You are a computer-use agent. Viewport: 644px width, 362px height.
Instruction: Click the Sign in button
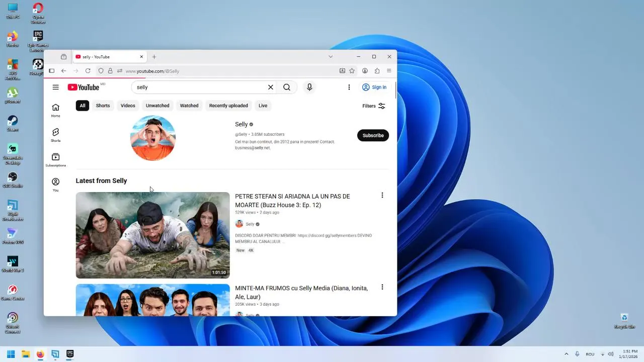point(374,87)
